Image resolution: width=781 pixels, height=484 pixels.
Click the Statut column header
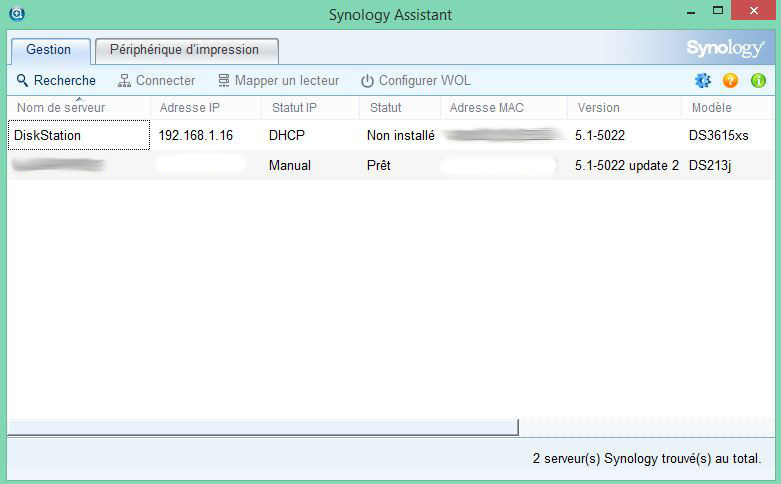point(400,108)
